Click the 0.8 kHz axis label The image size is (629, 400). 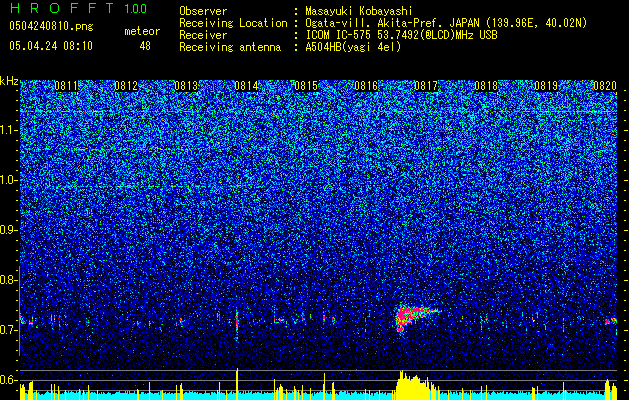point(9,280)
